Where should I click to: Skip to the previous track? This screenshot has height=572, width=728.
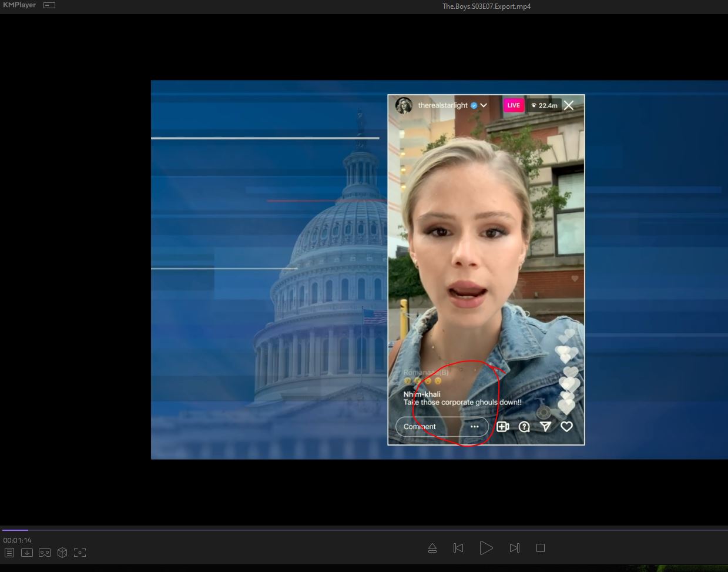458,548
